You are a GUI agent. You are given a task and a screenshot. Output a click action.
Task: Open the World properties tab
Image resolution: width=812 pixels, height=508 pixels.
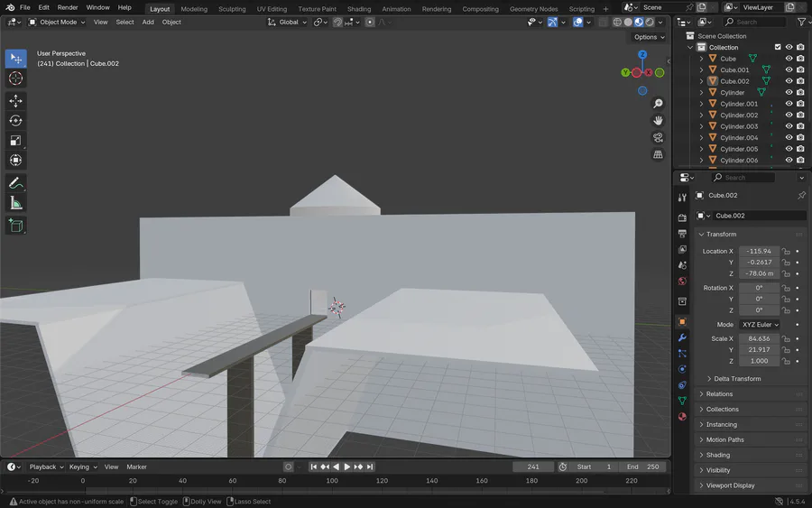(682, 282)
